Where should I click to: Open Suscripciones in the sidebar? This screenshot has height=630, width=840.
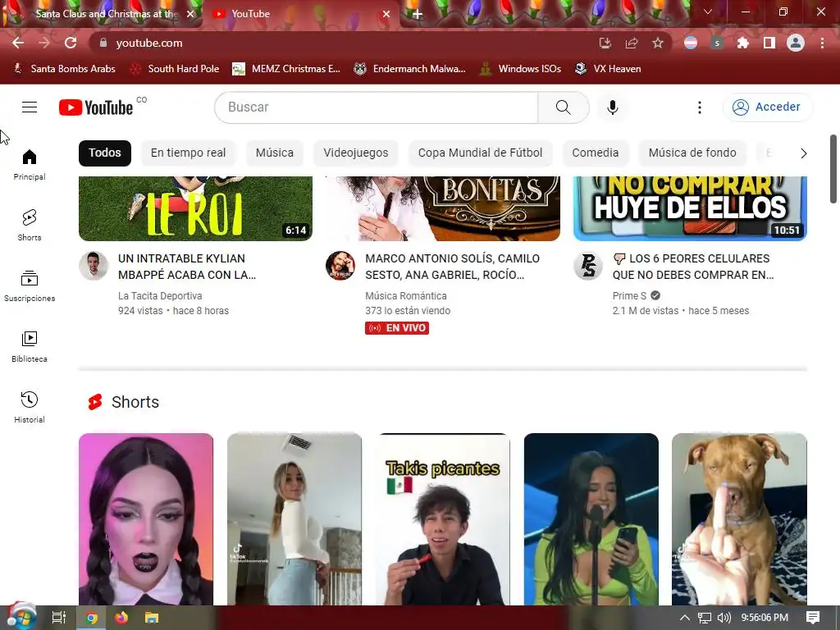pos(30,286)
